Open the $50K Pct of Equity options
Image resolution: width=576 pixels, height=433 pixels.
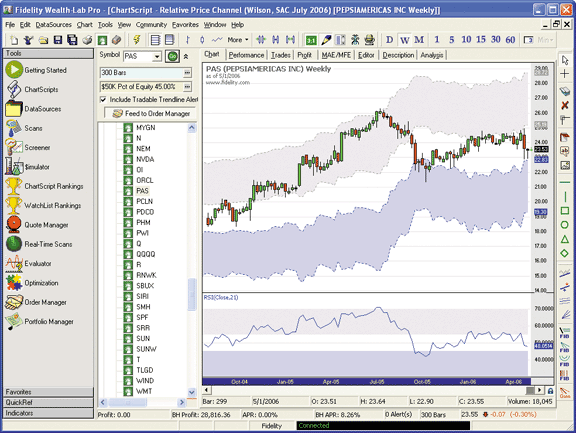click(187, 87)
